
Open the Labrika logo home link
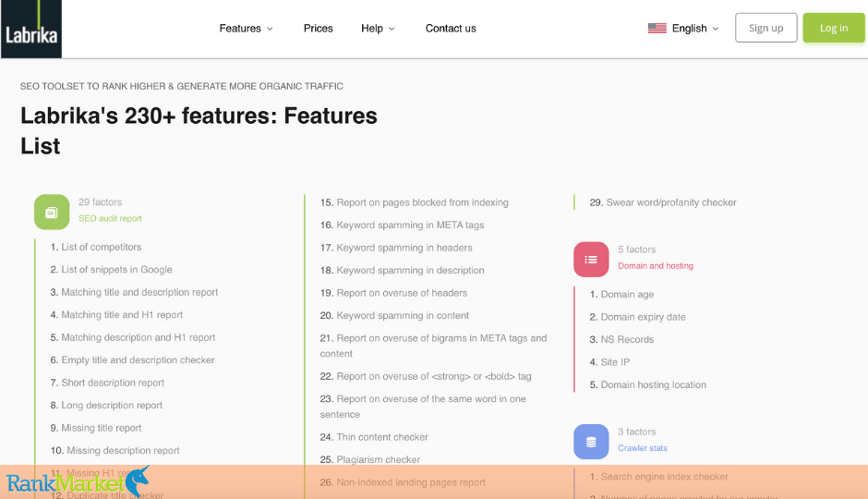[31, 29]
